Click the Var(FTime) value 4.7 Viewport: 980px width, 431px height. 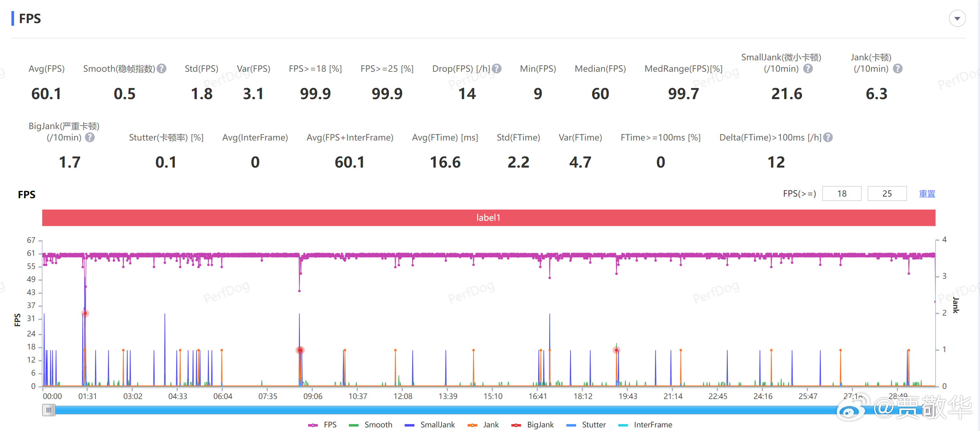pyautogui.click(x=580, y=162)
